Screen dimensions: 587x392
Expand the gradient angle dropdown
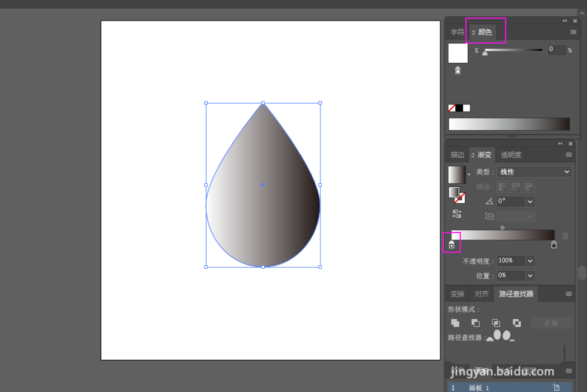point(531,201)
